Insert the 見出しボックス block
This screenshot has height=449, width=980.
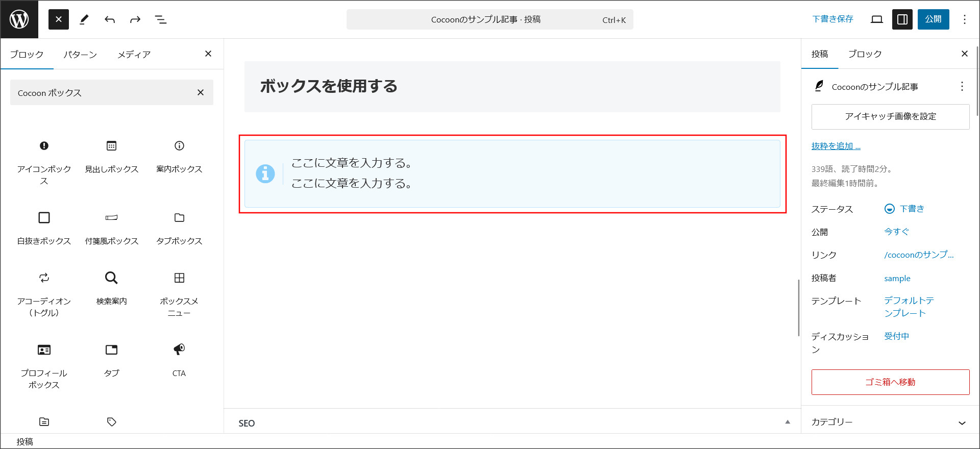coord(111,157)
